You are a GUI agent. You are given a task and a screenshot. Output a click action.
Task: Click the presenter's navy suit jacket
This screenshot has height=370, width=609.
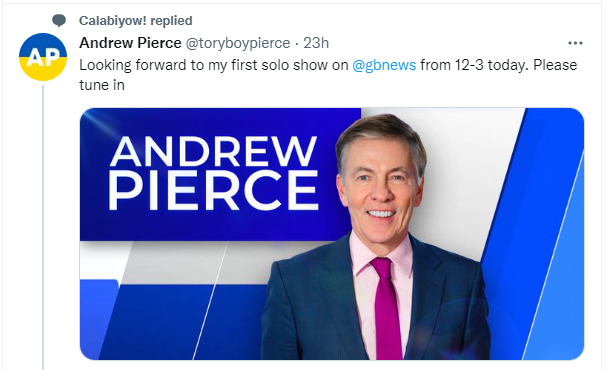[x=315, y=307]
